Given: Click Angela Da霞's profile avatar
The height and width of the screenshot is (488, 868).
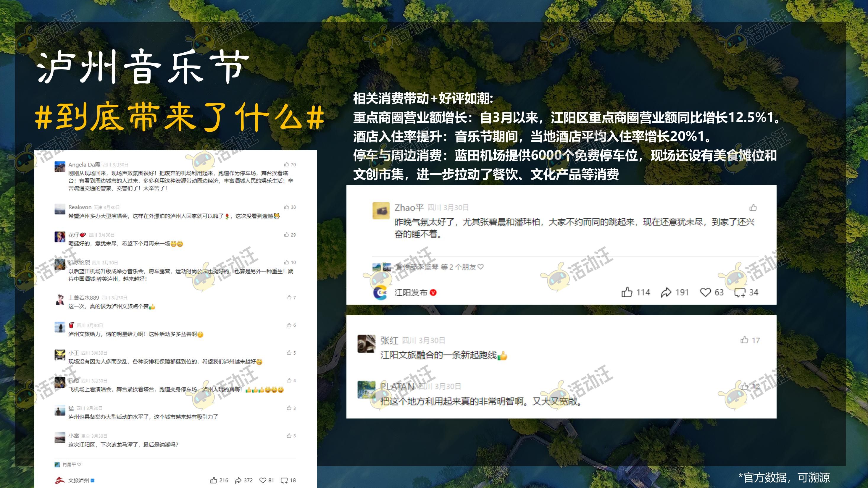Looking at the screenshot, I should (x=60, y=167).
